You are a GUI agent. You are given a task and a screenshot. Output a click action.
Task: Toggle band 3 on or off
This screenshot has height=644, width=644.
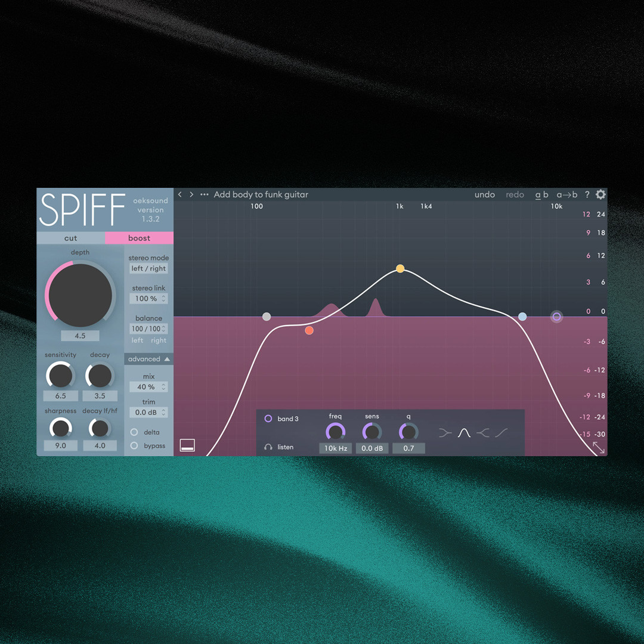click(x=268, y=419)
